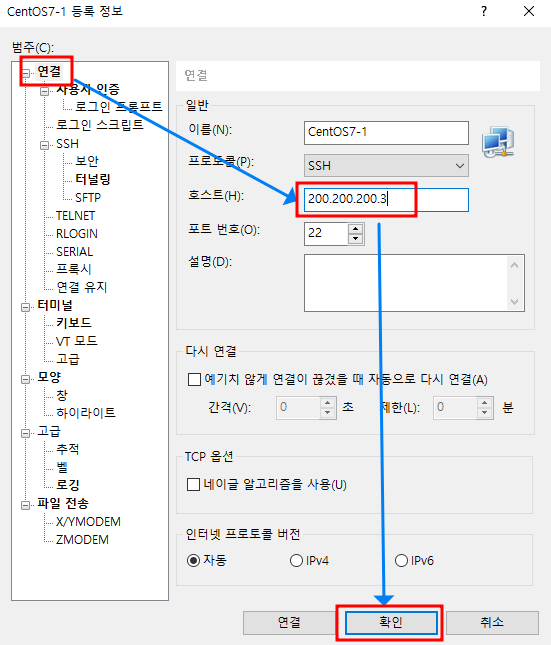The image size is (551, 645).
Task: Collapse the 파일 전송 tree node
Action: pos(26,505)
